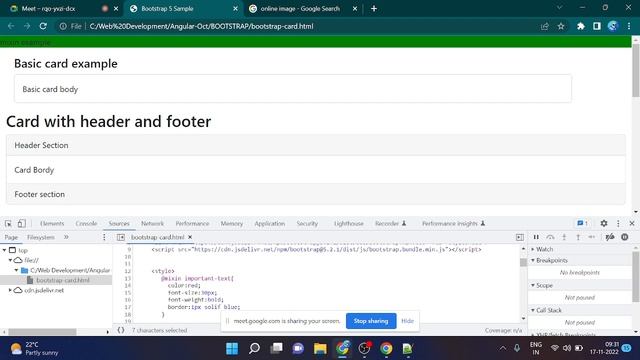The image size is (640, 360).
Task: Switch to the Console tab
Action: (x=86, y=224)
